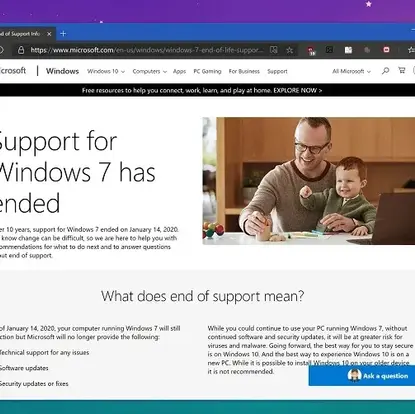The image size is (415, 414).
Task: Click the site lock security icon
Action: click(x=21, y=50)
